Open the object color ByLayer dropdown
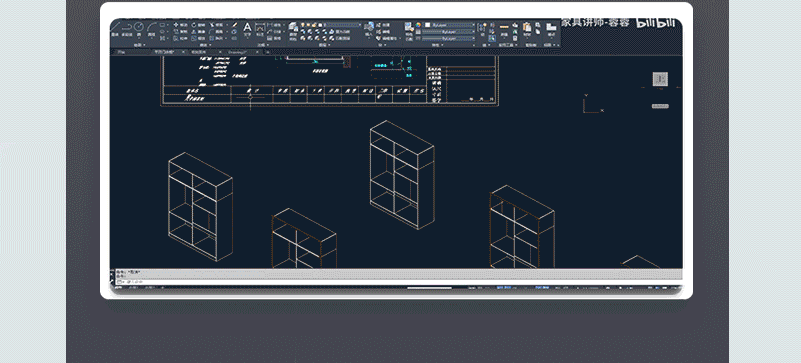The height and width of the screenshot is (363, 801). (x=449, y=25)
